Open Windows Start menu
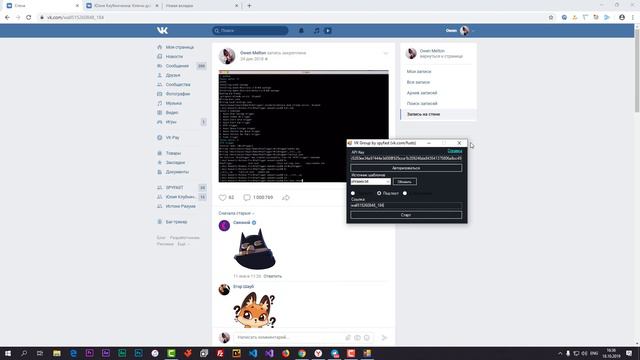Image resolution: width=640 pixels, height=360 pixels. 8,353
